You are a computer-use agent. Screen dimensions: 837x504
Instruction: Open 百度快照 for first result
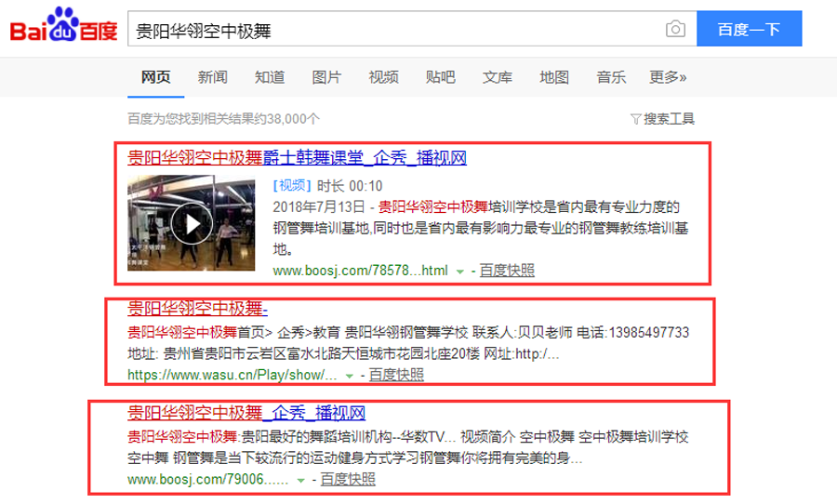tap(507, 271)
